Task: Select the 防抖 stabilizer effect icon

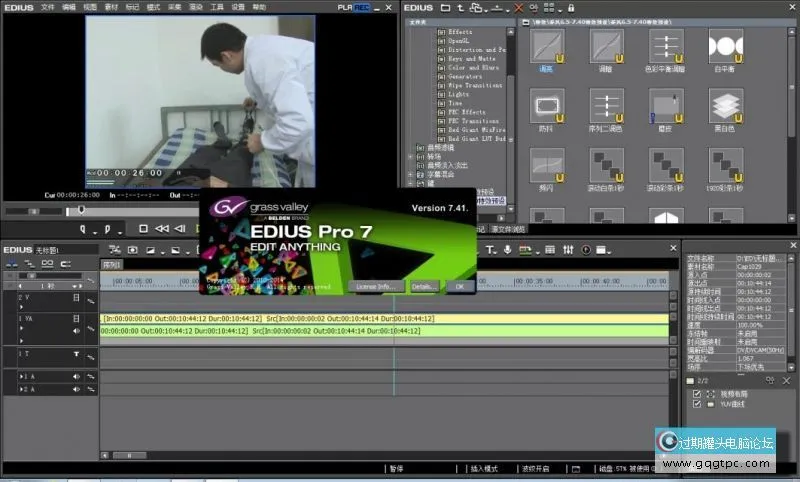Action: point(547,105)
